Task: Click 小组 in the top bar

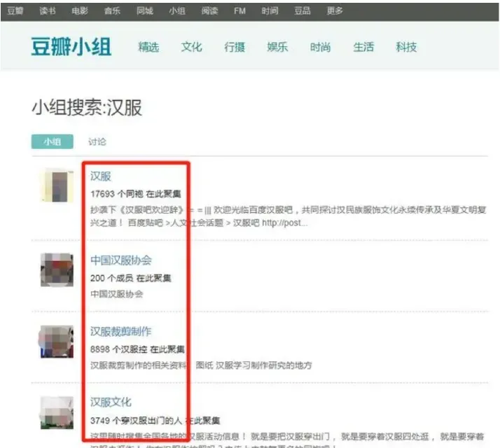Action: coord(177,11)
